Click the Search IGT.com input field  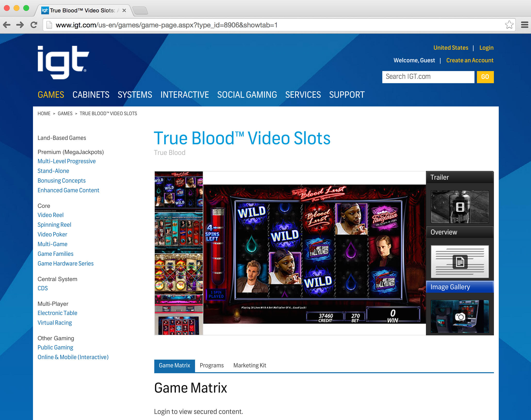coord(428,77)
